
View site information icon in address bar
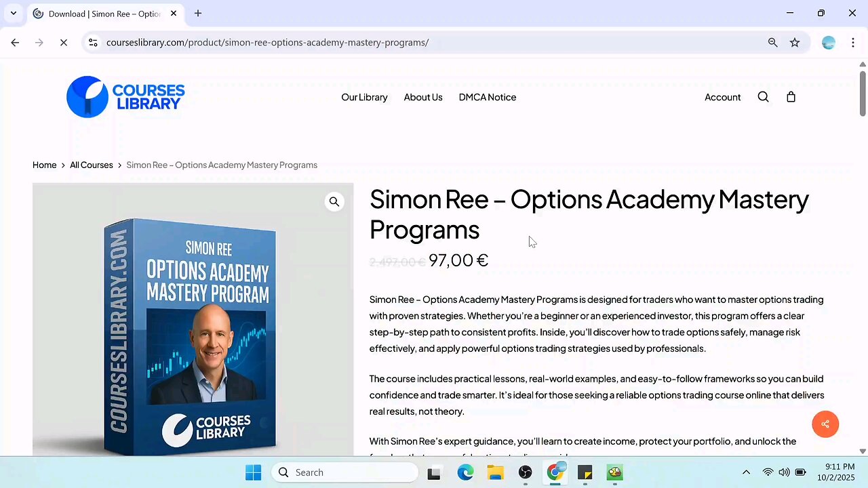coord(94,42)
